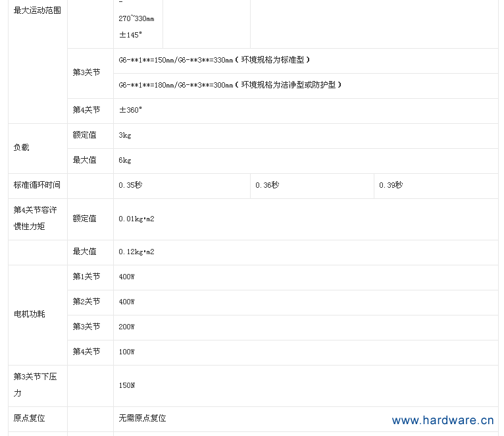Select the 标准型 specification text line
The image size is (504, 436).
[214, 60]
